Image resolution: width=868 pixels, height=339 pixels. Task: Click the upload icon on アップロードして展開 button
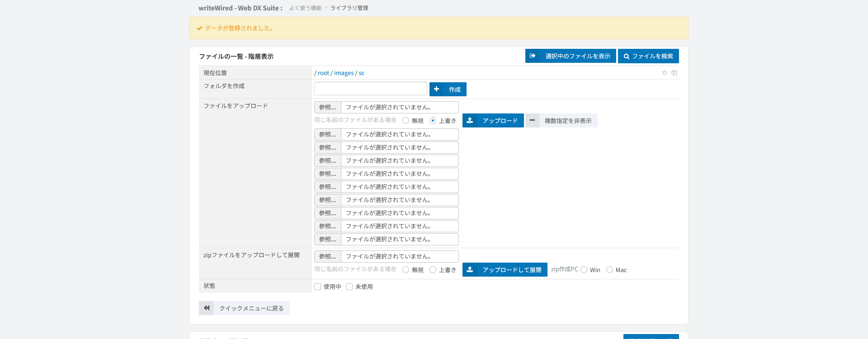pyautogui.click(x=470, y=269)
